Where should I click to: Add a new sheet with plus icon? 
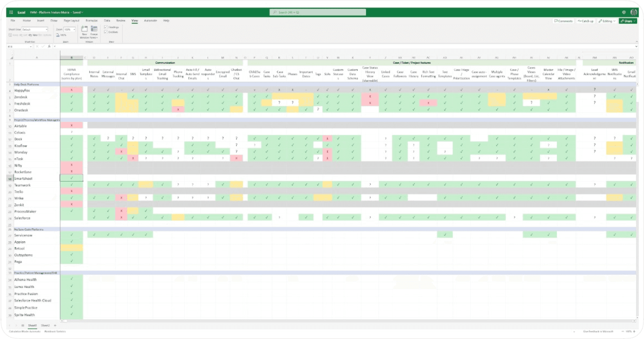tap(55, 326)
